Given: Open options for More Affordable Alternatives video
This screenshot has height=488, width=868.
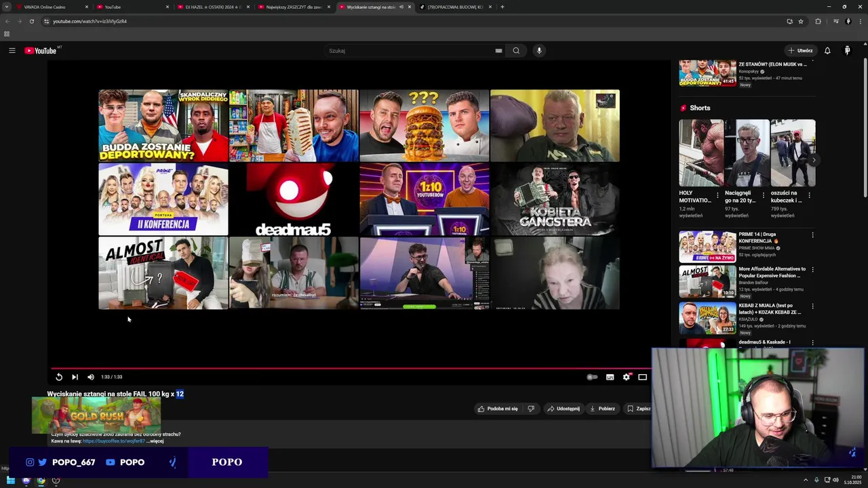Looking at the screenshot, I should click(812, 270).
